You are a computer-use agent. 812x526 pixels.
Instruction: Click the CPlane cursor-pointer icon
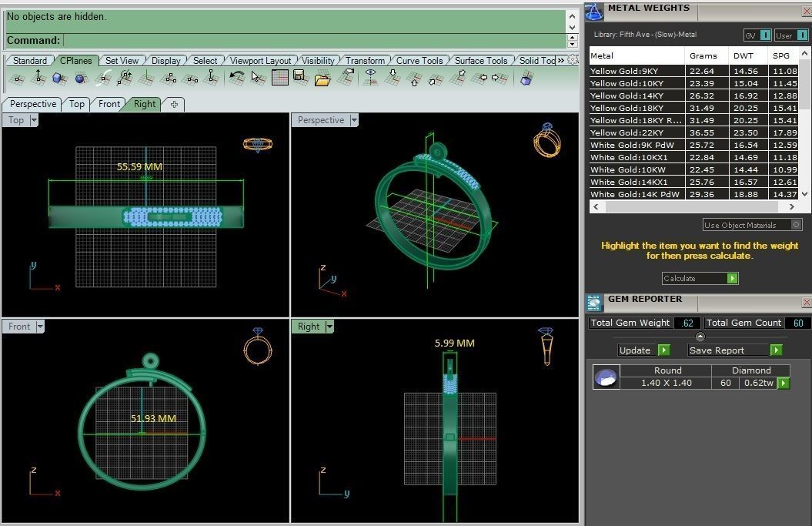click(257, 78)
